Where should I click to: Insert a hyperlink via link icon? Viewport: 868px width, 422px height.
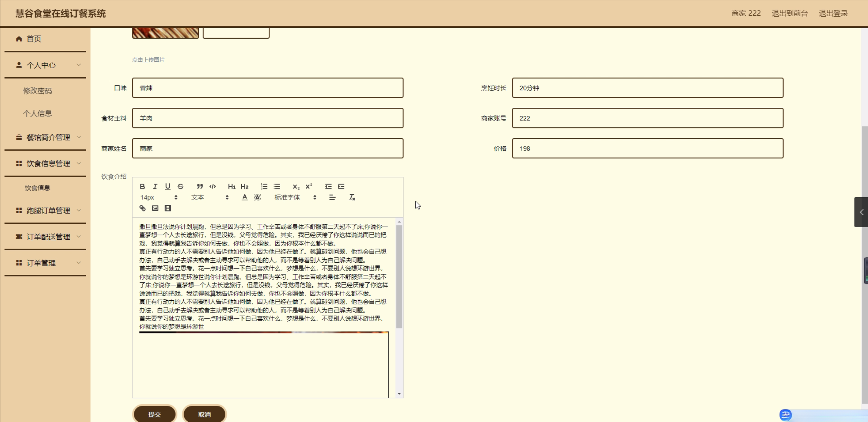pos(143,208)
